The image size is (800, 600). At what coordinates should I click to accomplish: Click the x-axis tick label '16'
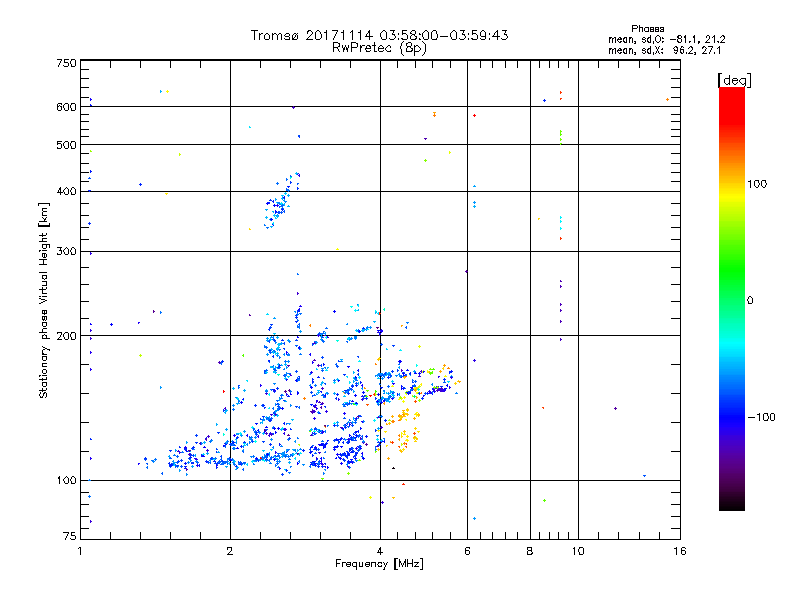click(680, 551)
